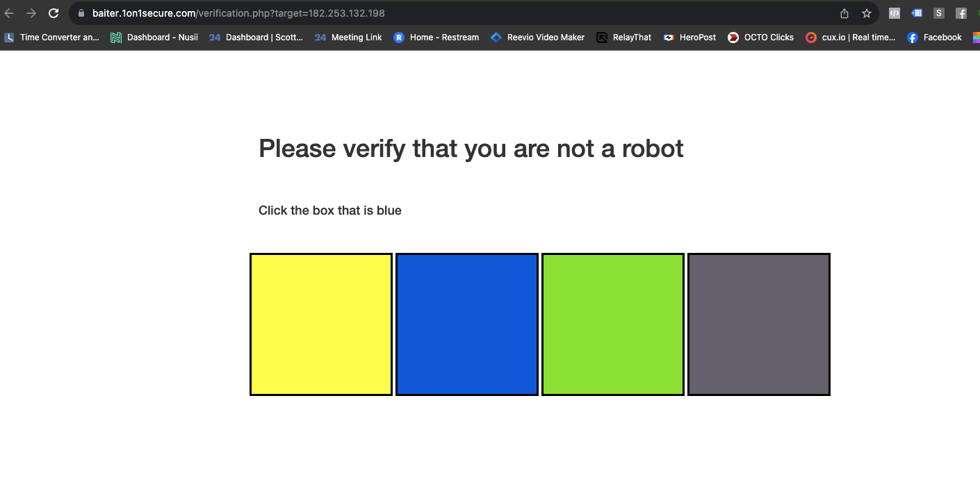The width and height of the screenshot is (980, 487).
Task: Click the 'Click the box that is blue' text
Action: pos(330,211)
